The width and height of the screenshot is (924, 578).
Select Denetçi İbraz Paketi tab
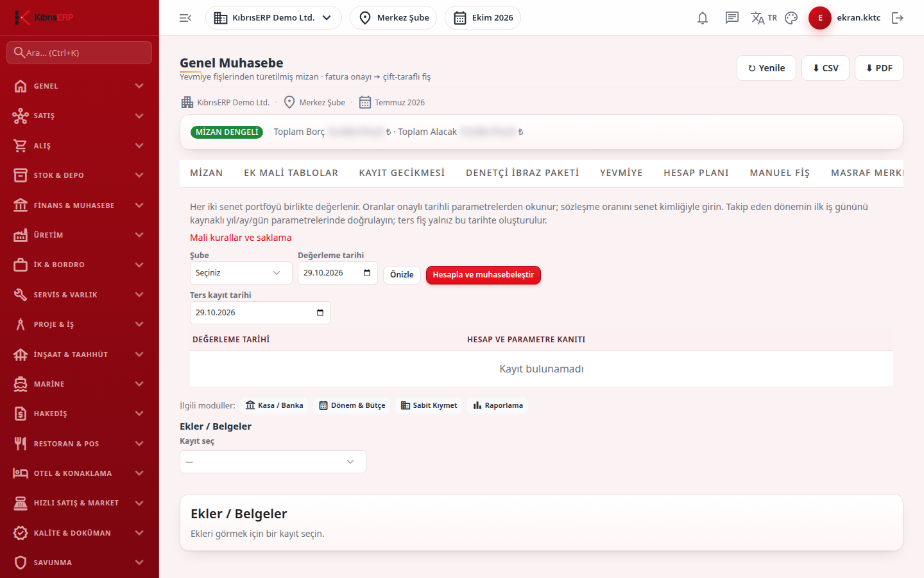point(522,173)
